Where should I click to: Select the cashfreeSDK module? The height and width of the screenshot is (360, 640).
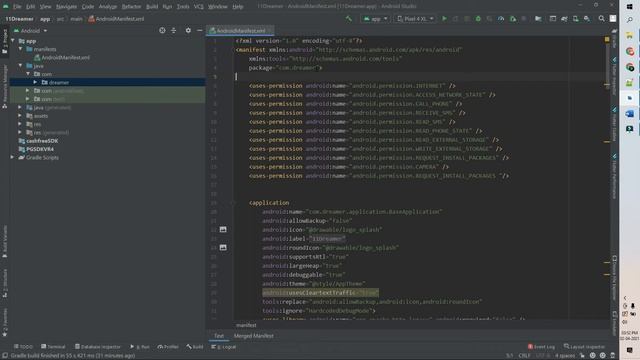point(38,141)
